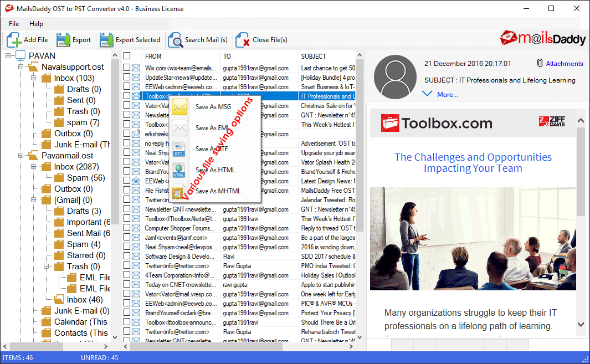Screen dimensions: 590x364
Task: Collapse the Navalsupport.ost tree node
Action: [x=20, y=67]
